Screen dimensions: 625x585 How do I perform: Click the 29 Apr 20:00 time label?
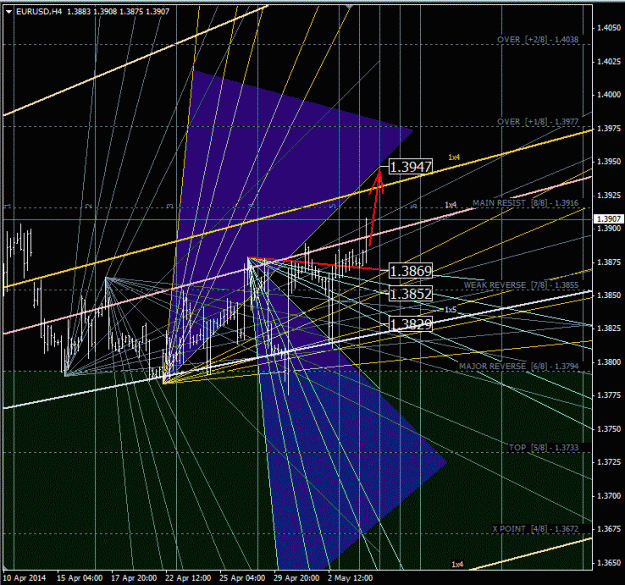(x=296, y=578)
